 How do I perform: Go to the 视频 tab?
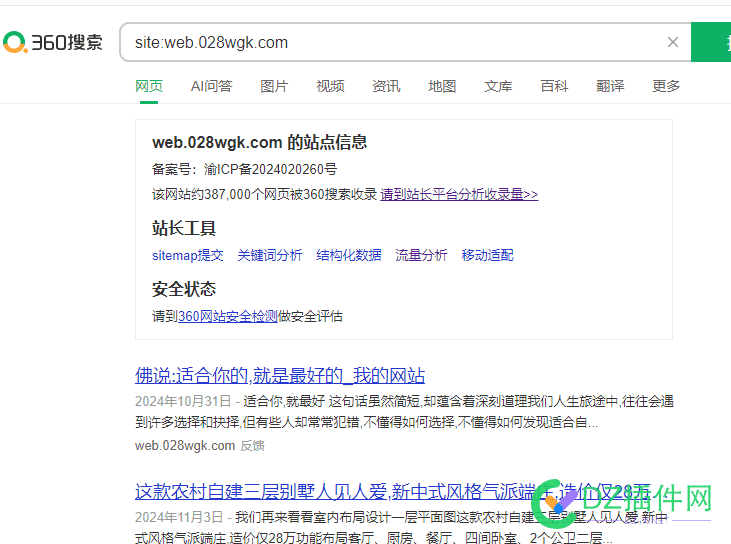coord(330,86)
